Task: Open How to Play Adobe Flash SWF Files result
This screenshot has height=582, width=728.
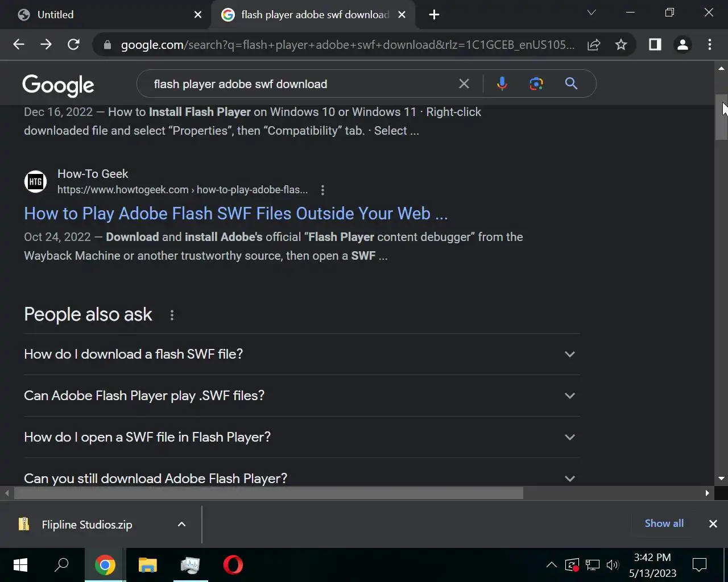Action: 236,214
